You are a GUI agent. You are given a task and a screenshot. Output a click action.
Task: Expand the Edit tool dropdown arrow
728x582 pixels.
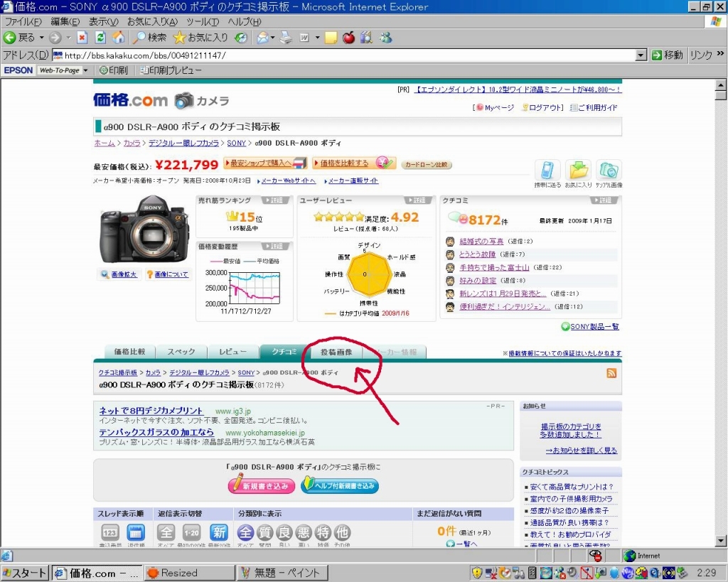coord(318,38)
